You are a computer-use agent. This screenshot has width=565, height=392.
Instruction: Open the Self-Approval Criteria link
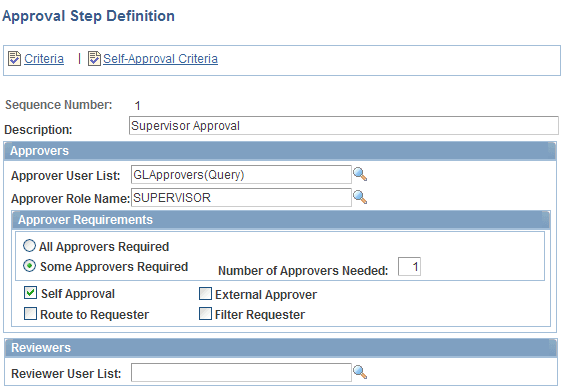coord(160,59)
